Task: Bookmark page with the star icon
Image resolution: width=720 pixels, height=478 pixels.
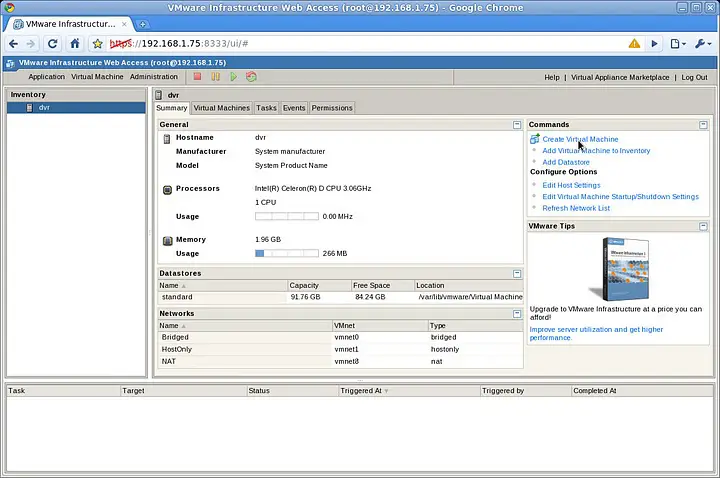Action: tap(97, 44)
